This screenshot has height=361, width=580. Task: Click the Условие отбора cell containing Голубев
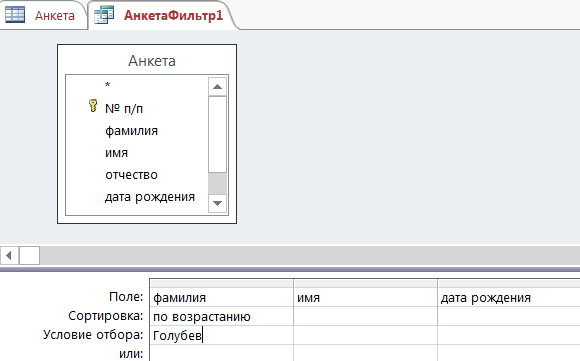(221, 335)
